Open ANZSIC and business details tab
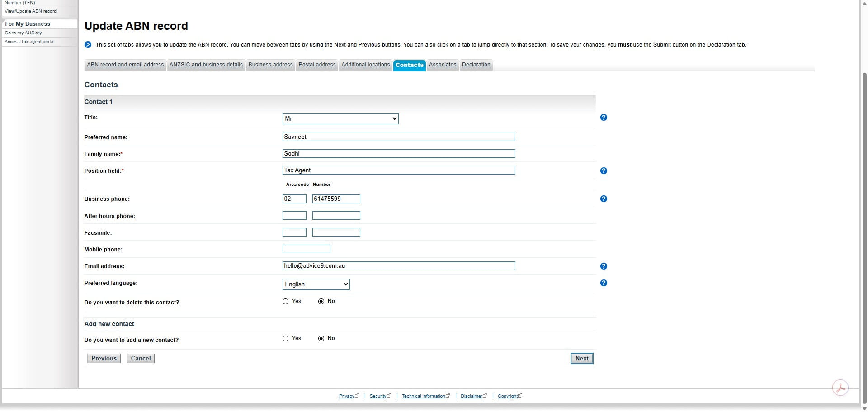 click(x=206, y=65)
